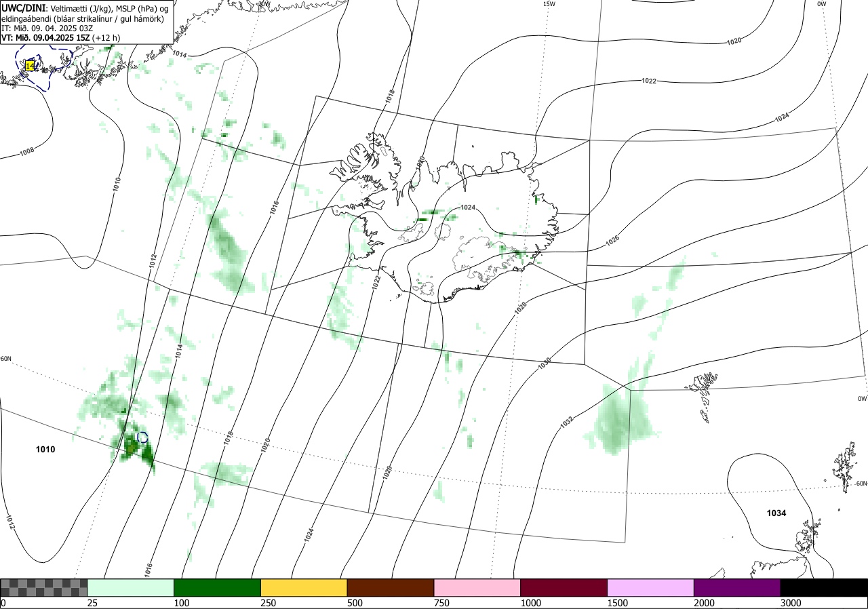
Task: Click the bold "1034" high-pressure center label
Action: point(776,513)
